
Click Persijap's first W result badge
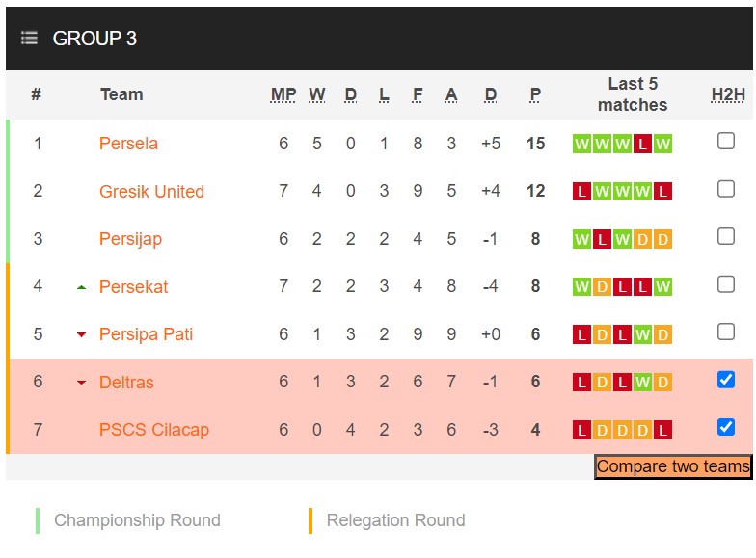(x=581, y=239)
